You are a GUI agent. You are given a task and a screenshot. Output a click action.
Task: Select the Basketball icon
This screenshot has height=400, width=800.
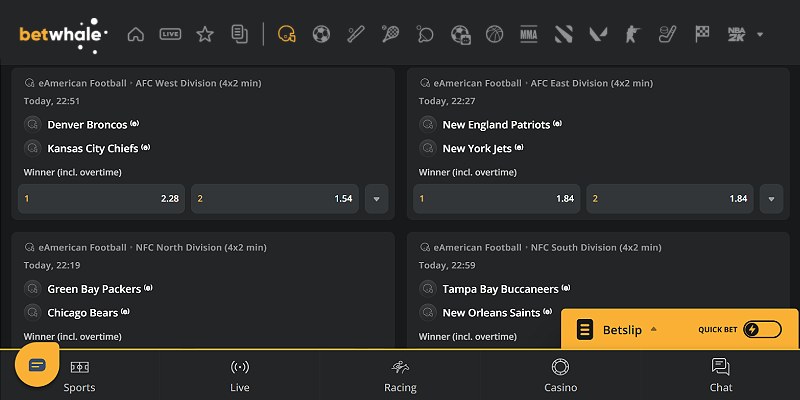coord(494,35)
